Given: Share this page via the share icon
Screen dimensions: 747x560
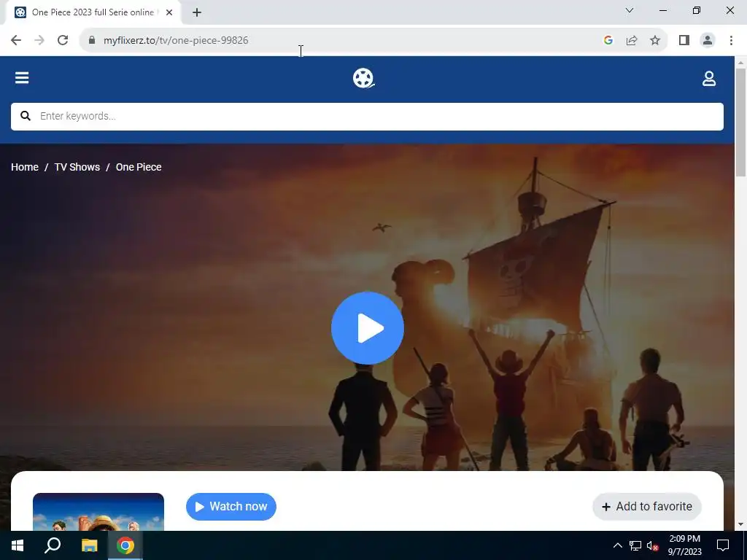Looking at the screenshot, I should click(632, 41).
